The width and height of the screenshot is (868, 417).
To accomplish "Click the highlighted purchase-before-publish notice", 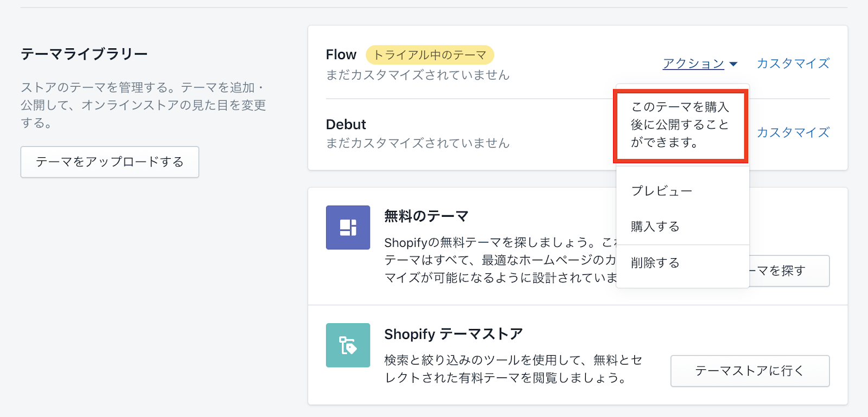I will (680, 125).
